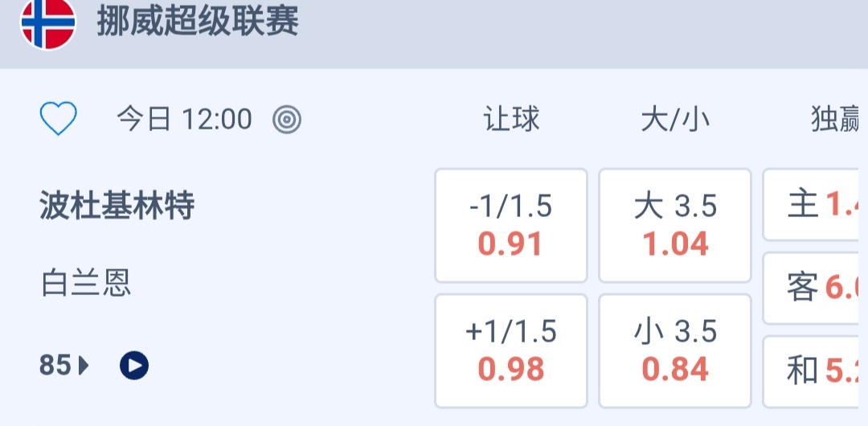Collapse the 挪威超级联赛 league section
868x426 pixels.
tap(198, 22)
